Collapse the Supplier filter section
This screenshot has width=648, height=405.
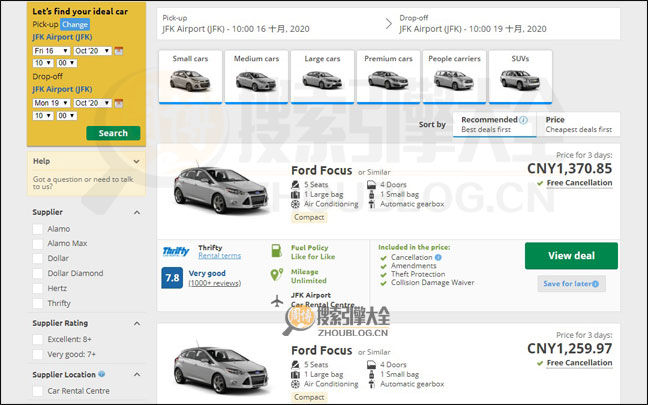pyautogui.click(x=137, y=212)
